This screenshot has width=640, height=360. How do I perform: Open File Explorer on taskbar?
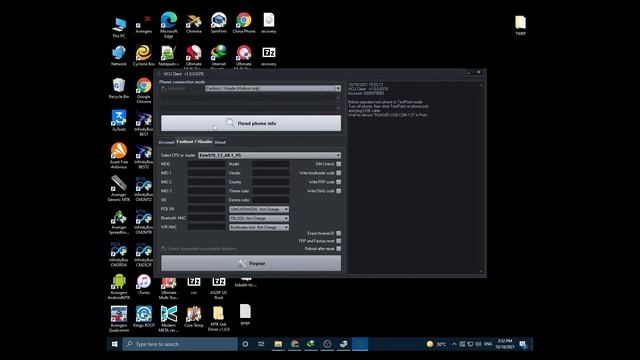pos(278,344)
